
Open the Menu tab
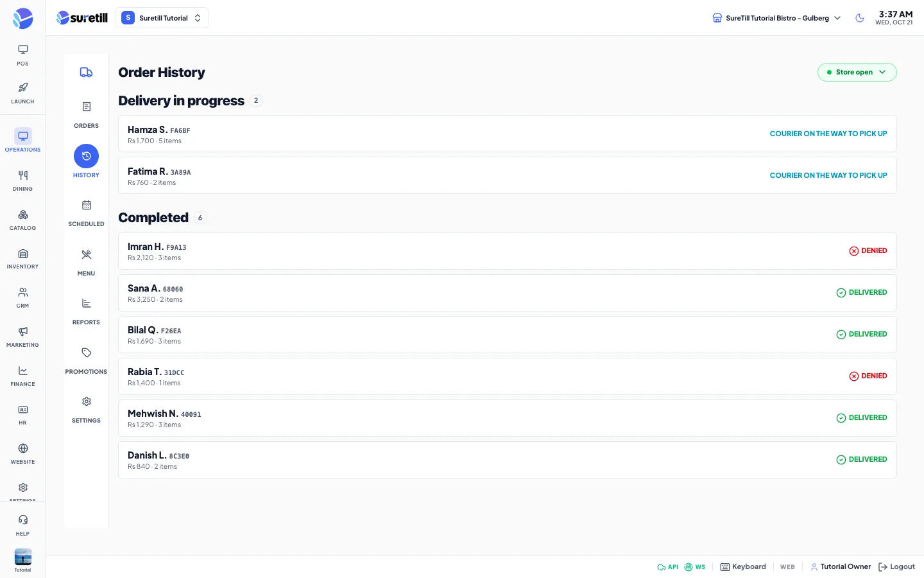pos(86,261)
